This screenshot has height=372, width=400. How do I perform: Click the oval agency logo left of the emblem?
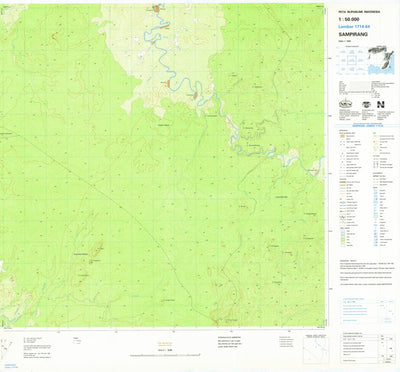[x=345, y=104]
